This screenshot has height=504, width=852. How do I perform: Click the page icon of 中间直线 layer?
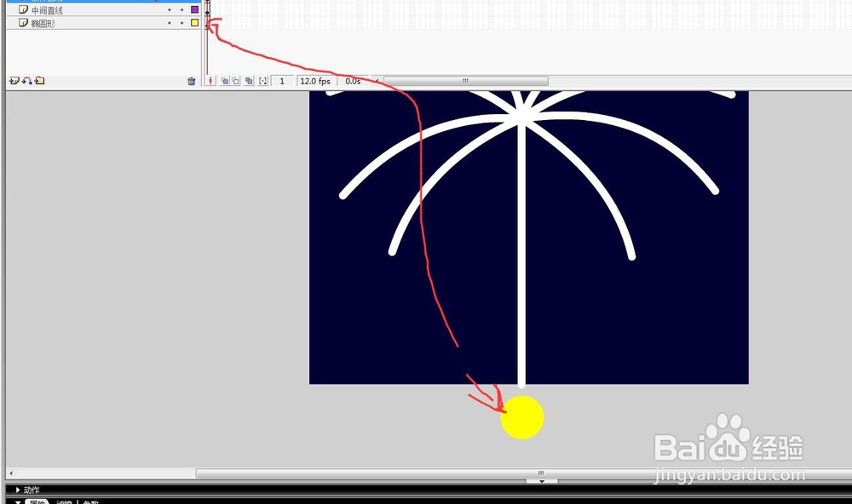click(x=23, y=9)
